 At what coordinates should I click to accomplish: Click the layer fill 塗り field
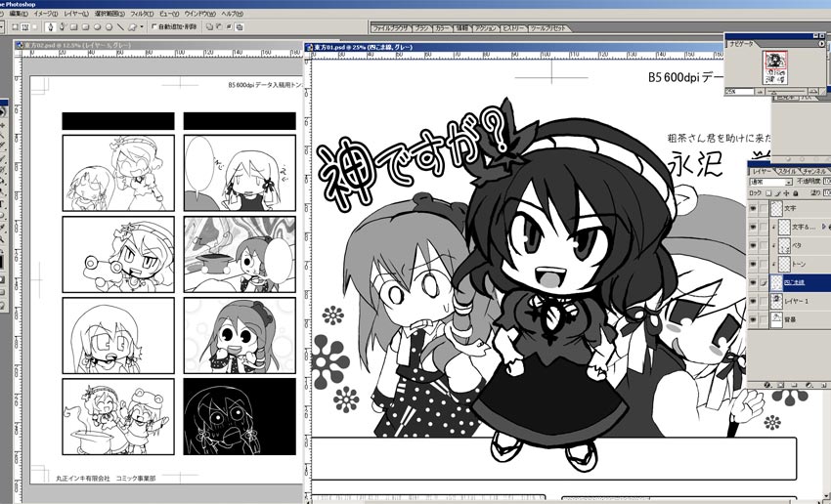827,192
